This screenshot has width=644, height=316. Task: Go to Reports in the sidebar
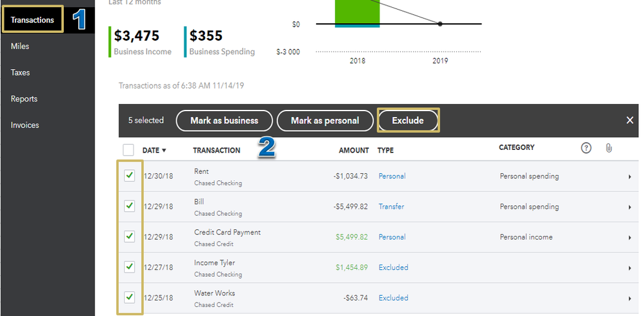[x=24, y=99]
